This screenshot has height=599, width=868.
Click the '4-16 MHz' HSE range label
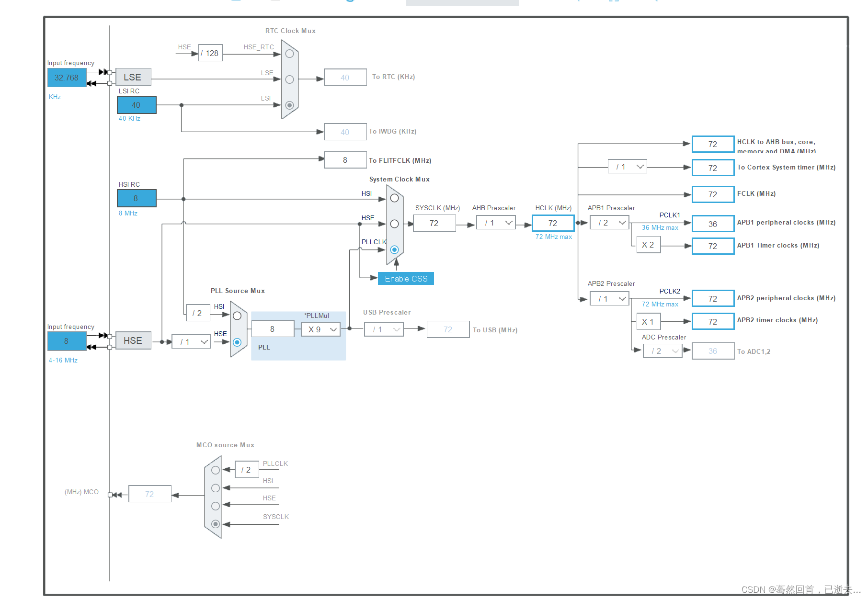coord(63,361)
